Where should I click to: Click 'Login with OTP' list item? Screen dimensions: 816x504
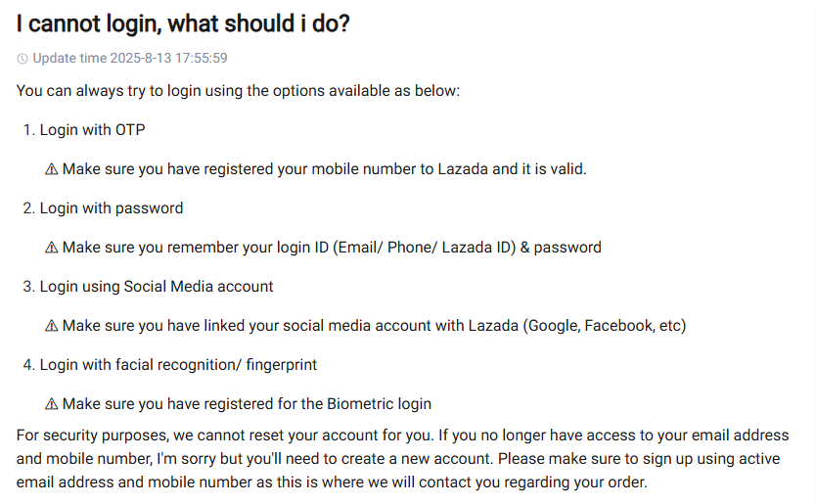(x=92, y=129)
